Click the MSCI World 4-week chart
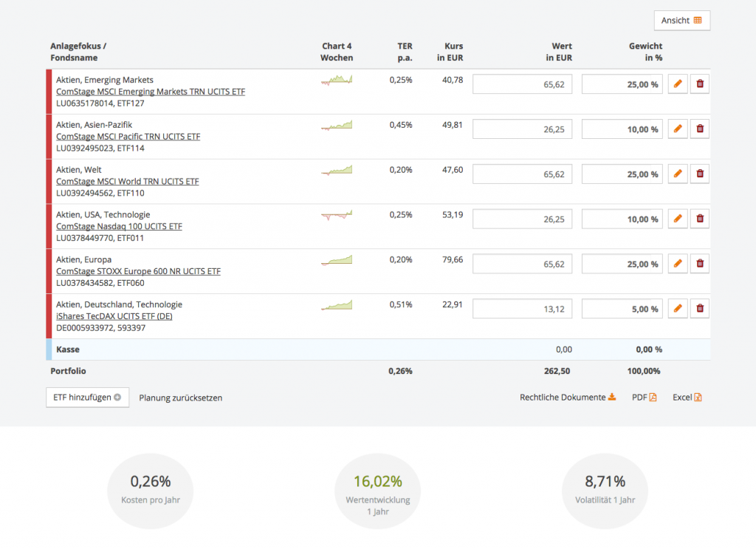 [337, 170]
